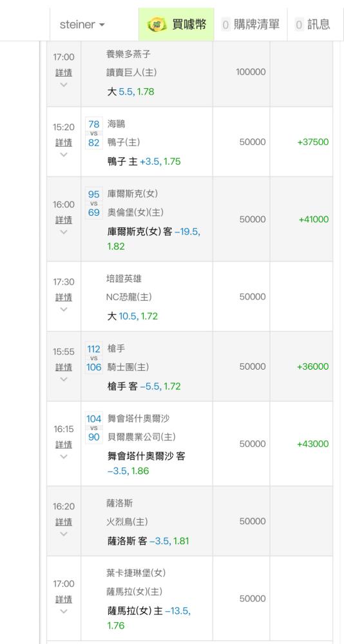
Task: Expand chevron under 17:00 養樂多燕子 row
Action: 64,84
